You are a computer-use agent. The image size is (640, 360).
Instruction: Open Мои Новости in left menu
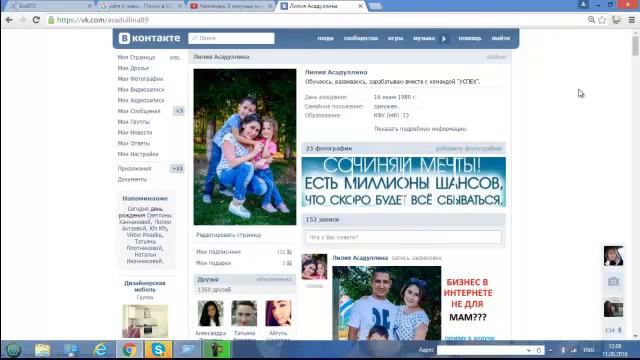tap(135, 132)
